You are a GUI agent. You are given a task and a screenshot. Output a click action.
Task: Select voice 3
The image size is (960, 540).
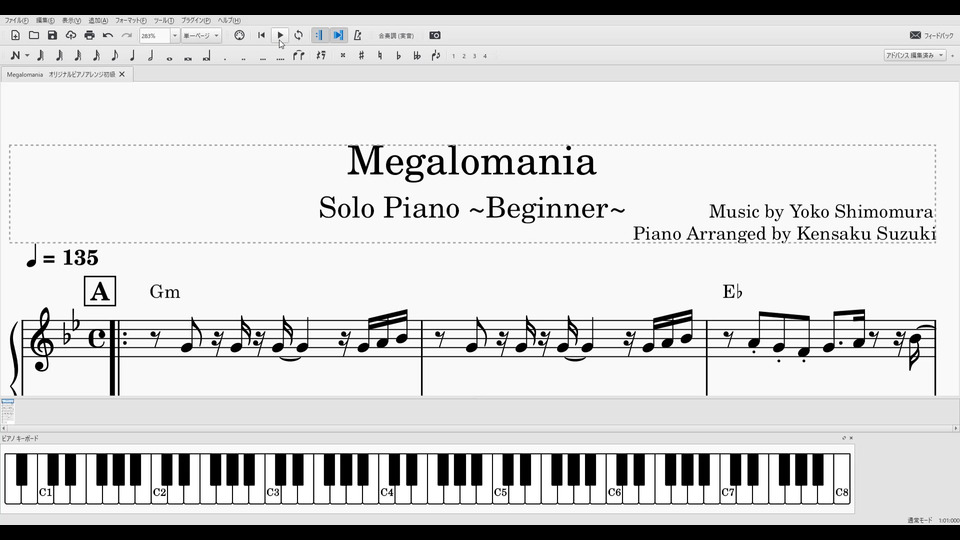(x=474, y=56)
